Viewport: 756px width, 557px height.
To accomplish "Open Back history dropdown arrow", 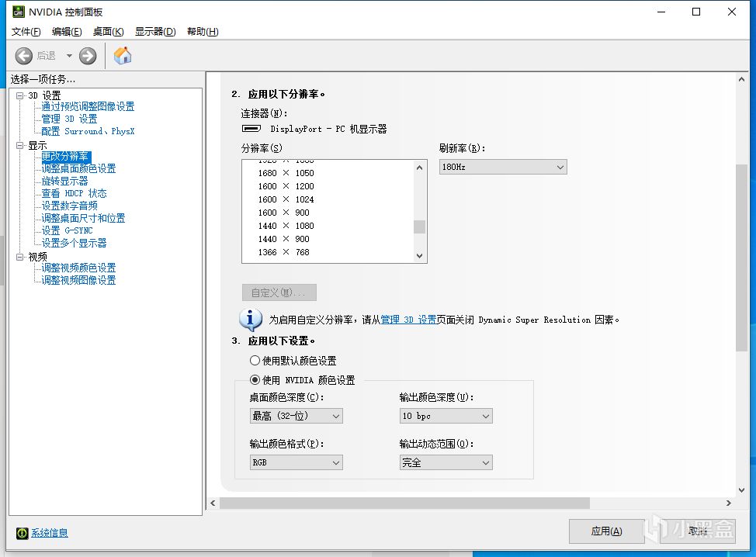I will click(69, 56).
